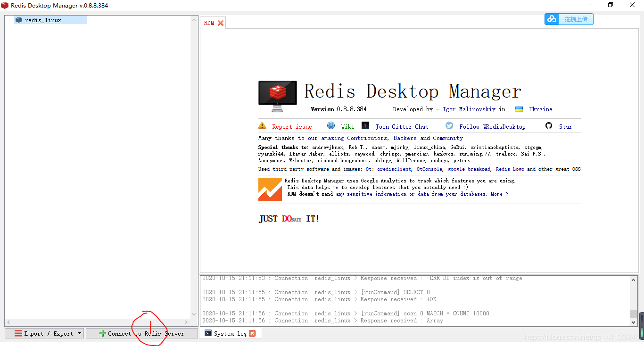Click the warning triangle icon
This screenshot has width=644, height=346.
point(262,125)
